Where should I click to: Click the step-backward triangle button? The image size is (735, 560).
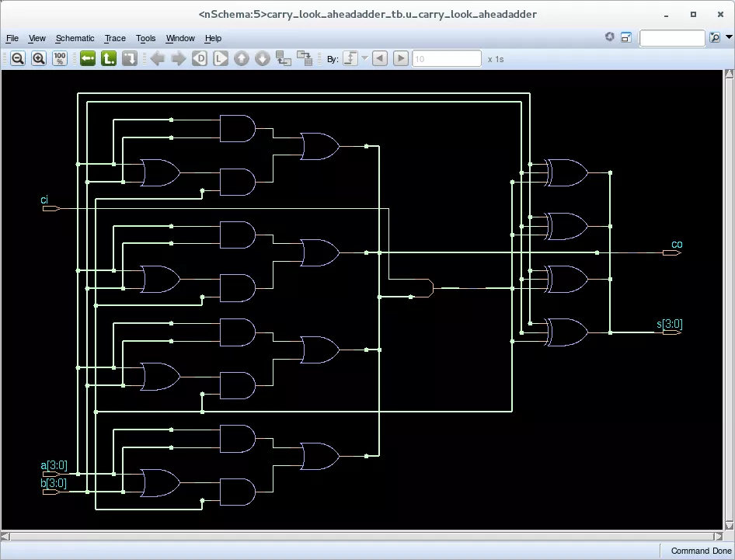(380, 58)
